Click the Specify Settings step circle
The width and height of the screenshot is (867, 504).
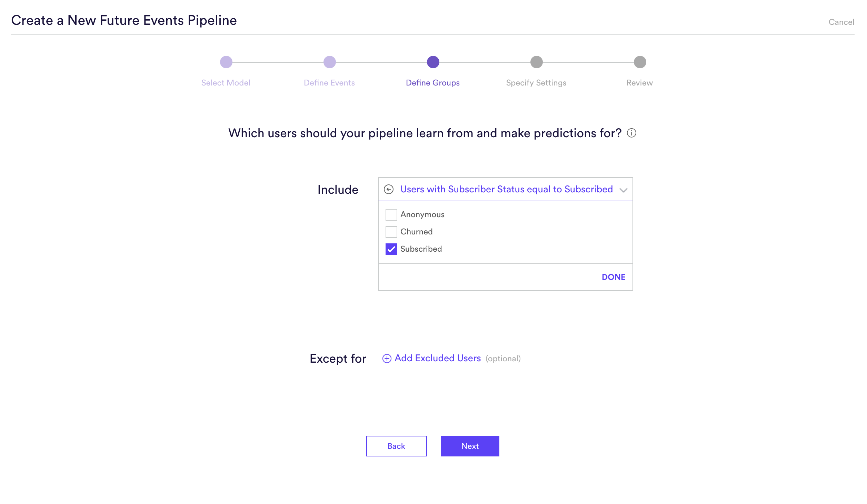(537, 62)
